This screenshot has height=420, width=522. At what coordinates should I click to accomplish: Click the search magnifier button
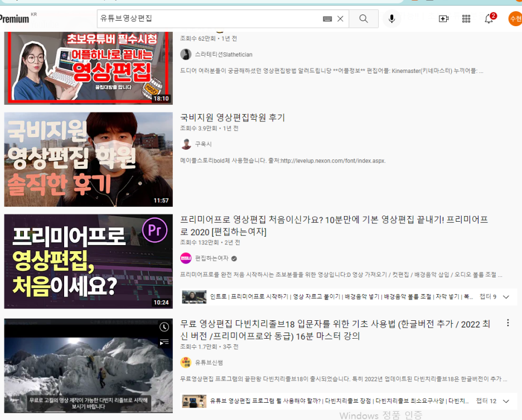click(x=364, y=18)
